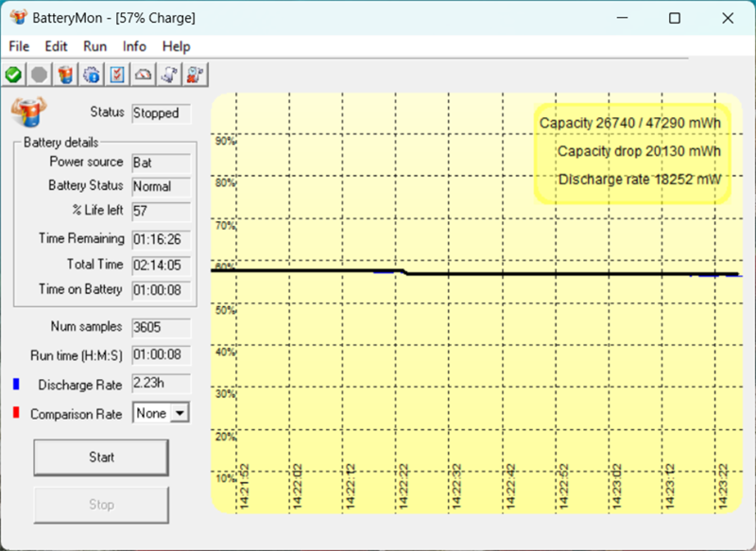The image size is (756, 551).
Task: Open the Run menu
Action: pos(95,46)
